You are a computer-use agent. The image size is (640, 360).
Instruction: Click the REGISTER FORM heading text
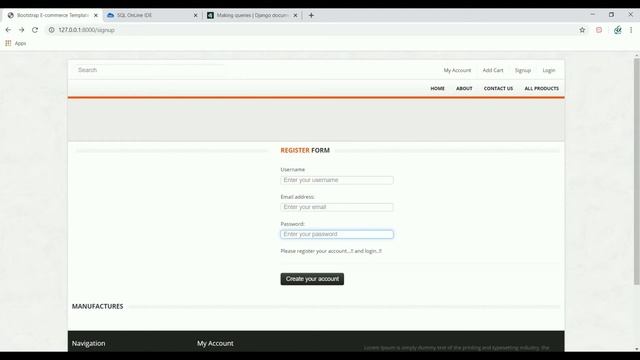coord(305,150)
